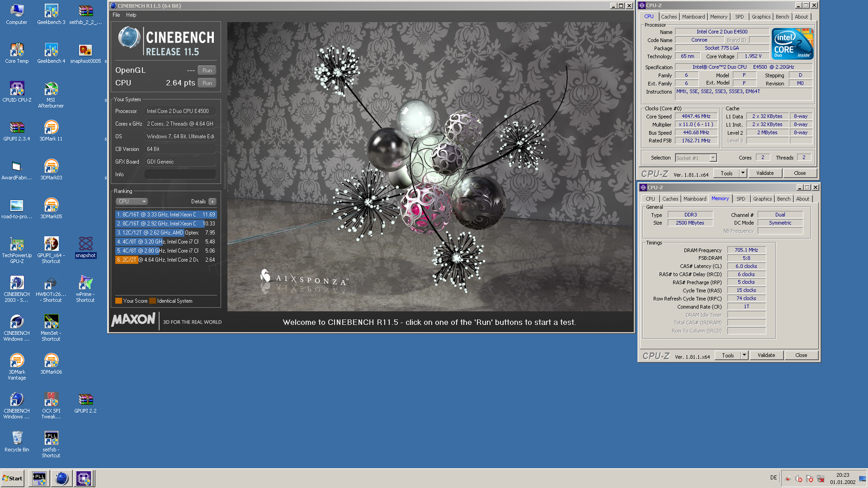The width and height of the screenshot is (868, 488).
Task: Open the File menu in Cinebench
Action: pyautogui.click(x=116, y=15)
